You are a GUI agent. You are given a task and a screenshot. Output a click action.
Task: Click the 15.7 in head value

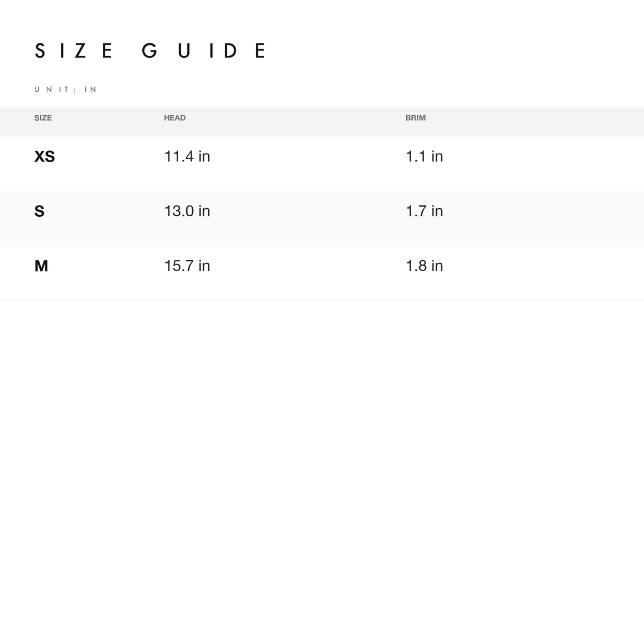pos(187,266)
